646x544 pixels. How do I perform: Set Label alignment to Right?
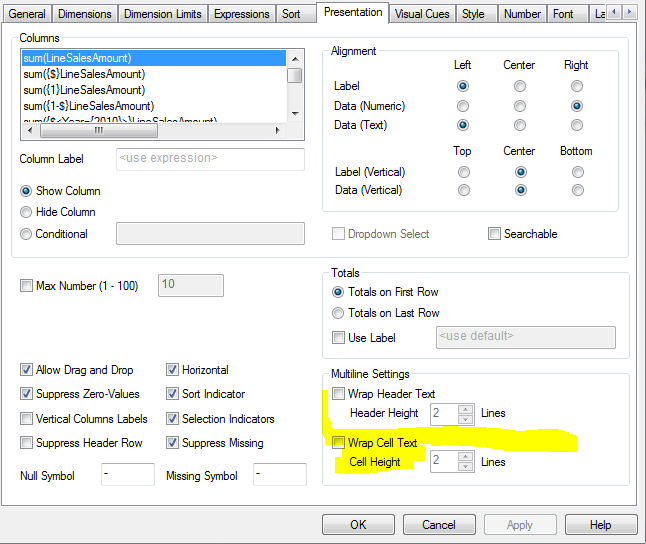[x=577, y=86]
